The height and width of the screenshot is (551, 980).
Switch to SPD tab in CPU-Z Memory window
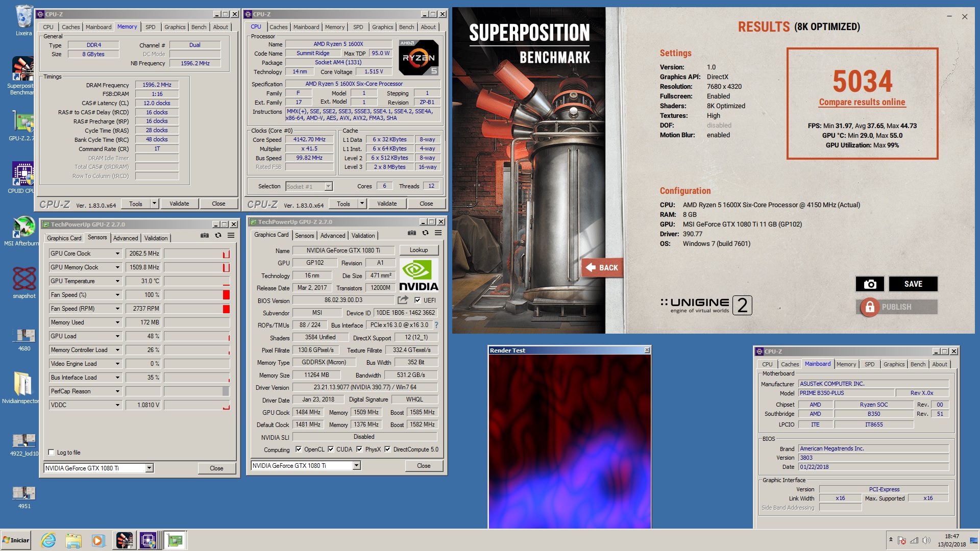(150, 27)
